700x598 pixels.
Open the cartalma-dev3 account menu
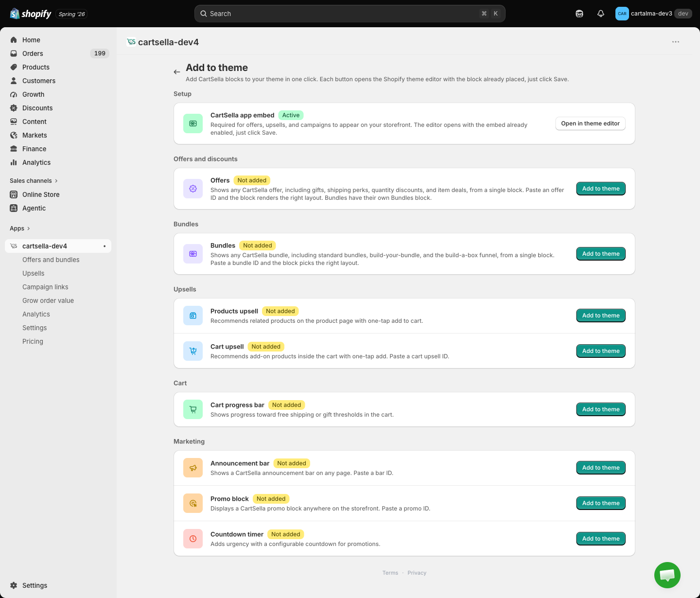(x=653, y=14)
